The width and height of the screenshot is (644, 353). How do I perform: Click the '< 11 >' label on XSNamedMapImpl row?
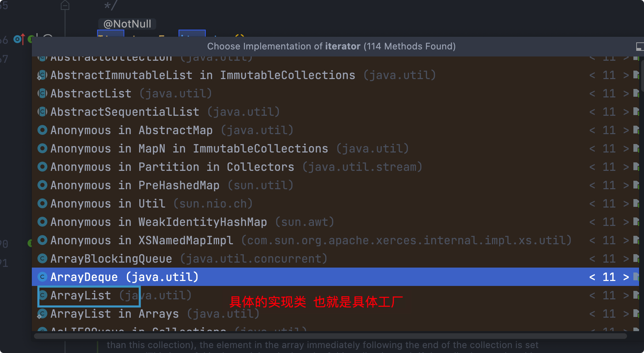tap(609, 240)
